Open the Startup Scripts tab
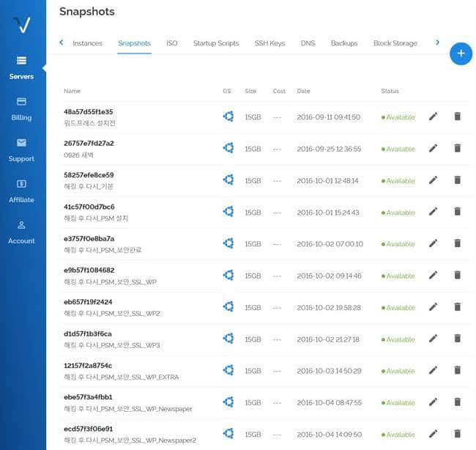Screen dimensions: 476x450 click(x=216, y=43)
